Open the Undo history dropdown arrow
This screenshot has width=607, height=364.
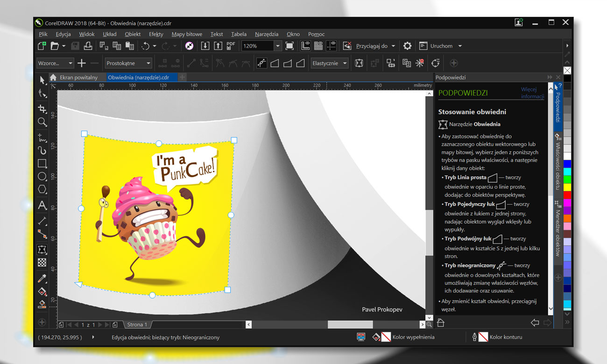pyautogui.click(x=155, y=46)
